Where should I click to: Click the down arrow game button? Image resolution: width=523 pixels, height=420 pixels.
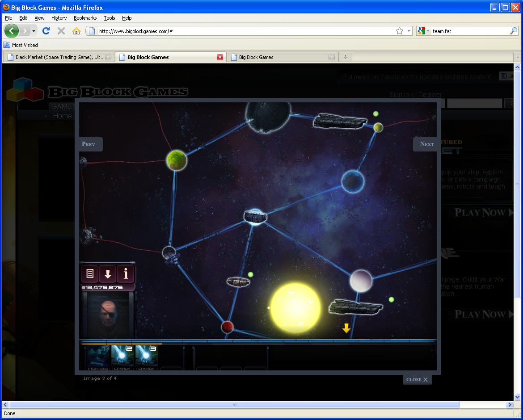[108, 273]
